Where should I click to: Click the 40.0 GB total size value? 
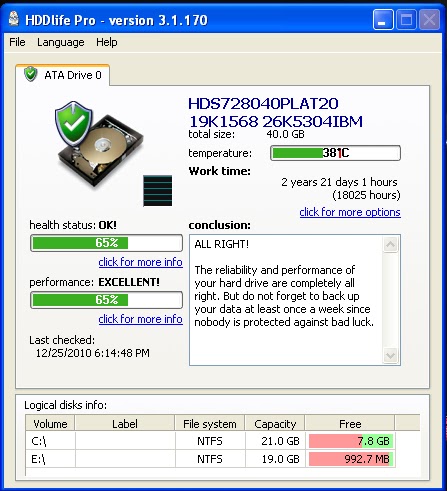[x=285, y=134]
